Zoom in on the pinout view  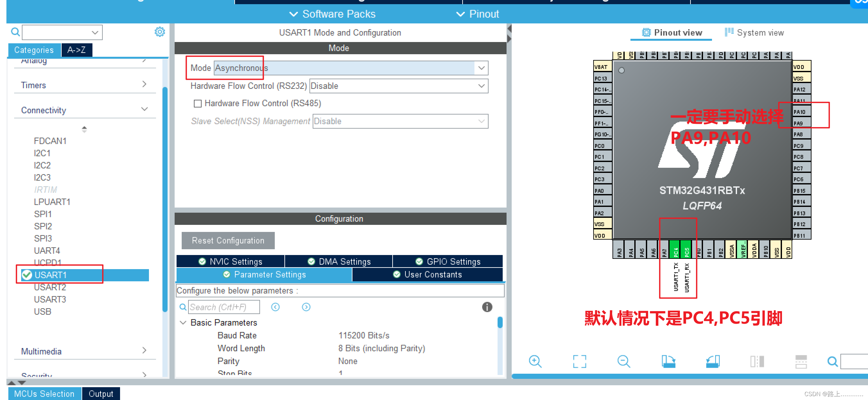click(535, 361)
